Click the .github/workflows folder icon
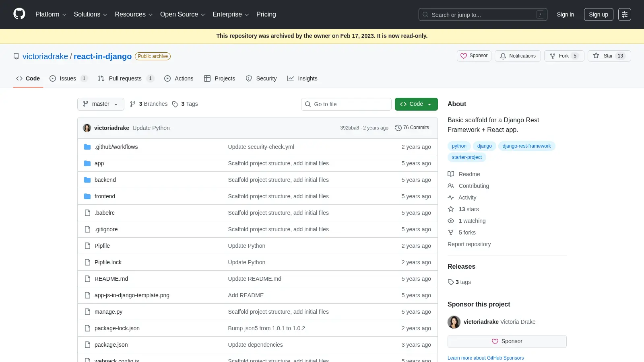This screenshot has width=644, height=362. pos(87,147)
